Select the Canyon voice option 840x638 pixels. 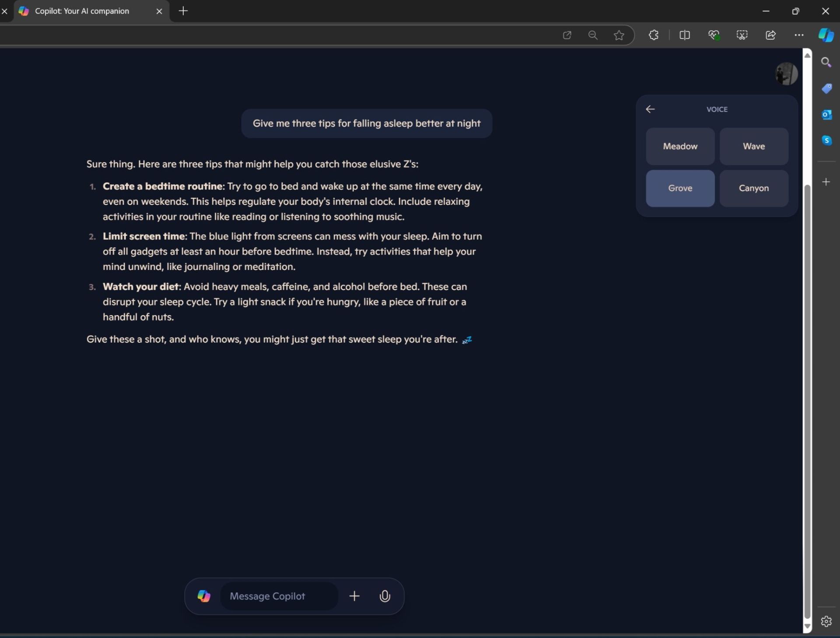pos(753,188)
